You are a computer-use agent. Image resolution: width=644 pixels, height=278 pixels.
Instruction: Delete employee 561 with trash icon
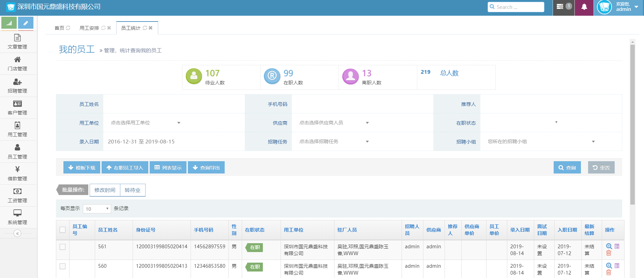609,253
